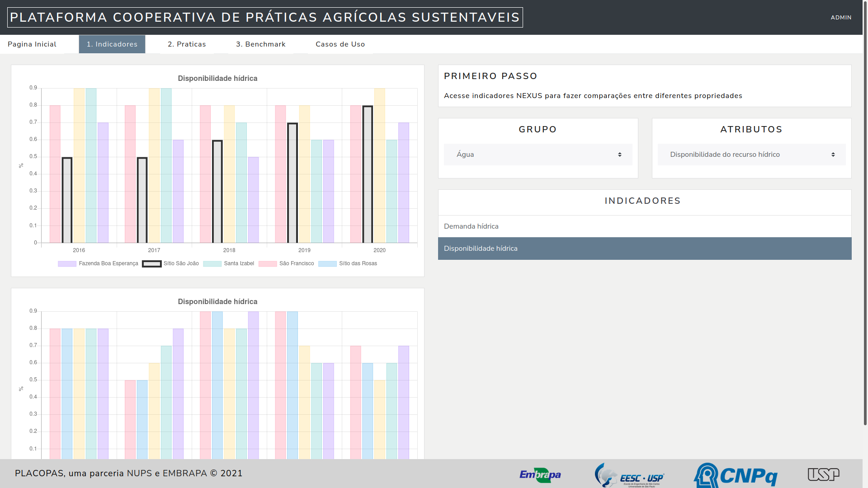The image size is (868, 488).
Task: Click the EESC USP logo
Action: pos(629,475)
